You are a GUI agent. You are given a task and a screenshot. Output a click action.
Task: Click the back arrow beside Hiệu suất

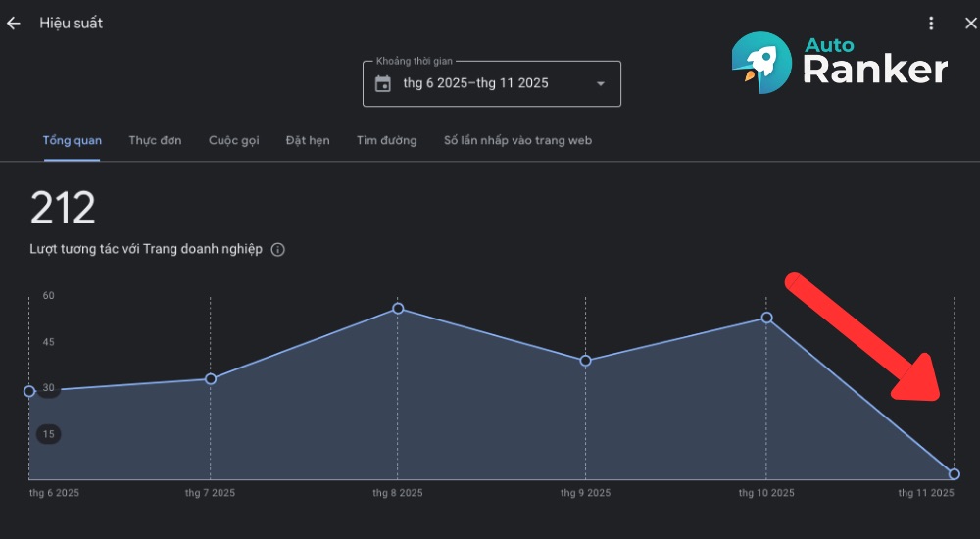click(x=14, y=24)
